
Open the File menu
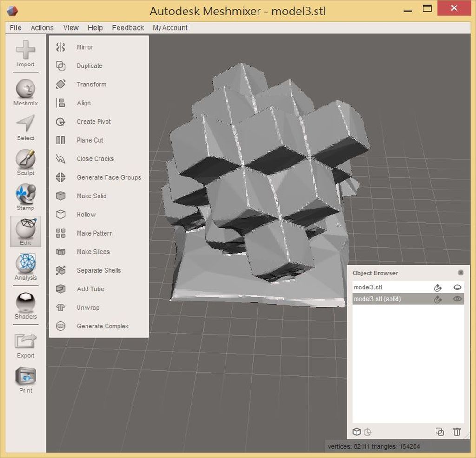[15, 27]
